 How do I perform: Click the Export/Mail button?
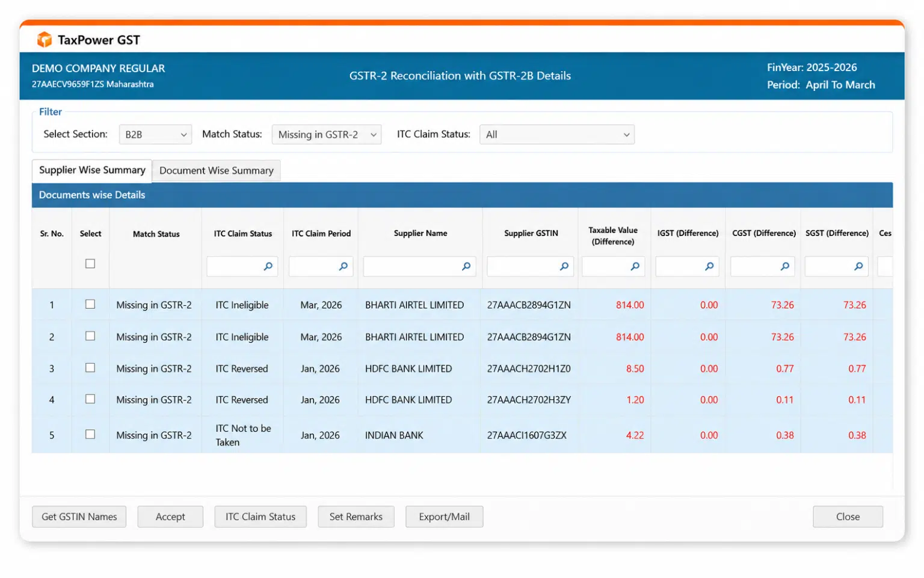(445, 517)
